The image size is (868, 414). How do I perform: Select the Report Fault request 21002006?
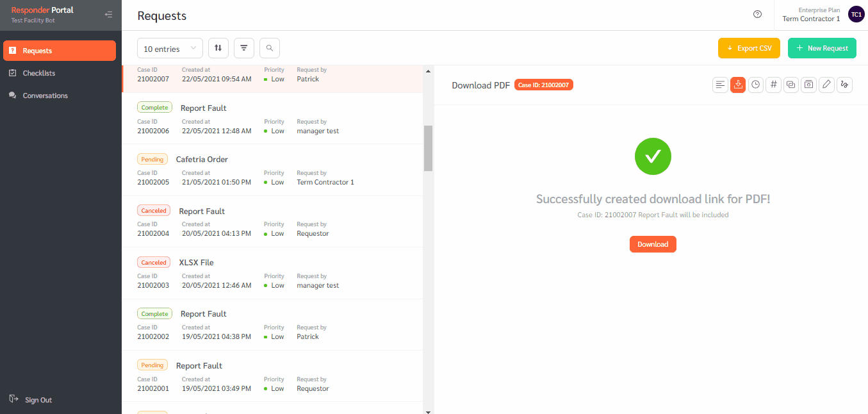tap(272, 119)
